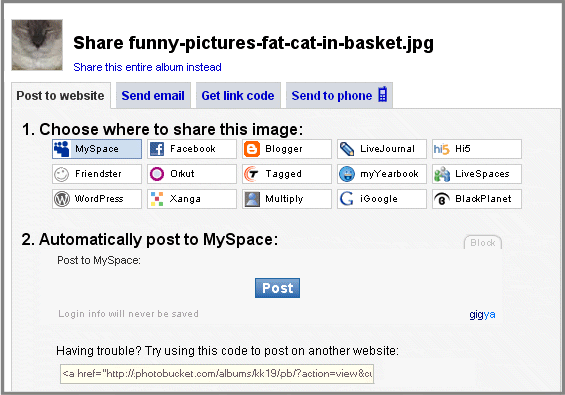This screenshot has width=565, height=395.
Task: Open the Send to phone tab
Action: (339, 96)
